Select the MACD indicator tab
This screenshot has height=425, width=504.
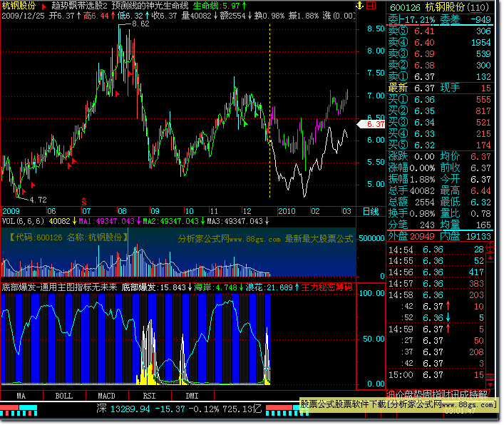pyautogui.click(x=106, y=395)
